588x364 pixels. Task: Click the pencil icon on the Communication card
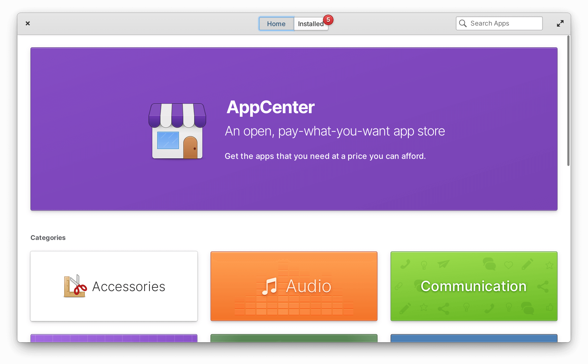pyautogui.click(x=528, y=264)
